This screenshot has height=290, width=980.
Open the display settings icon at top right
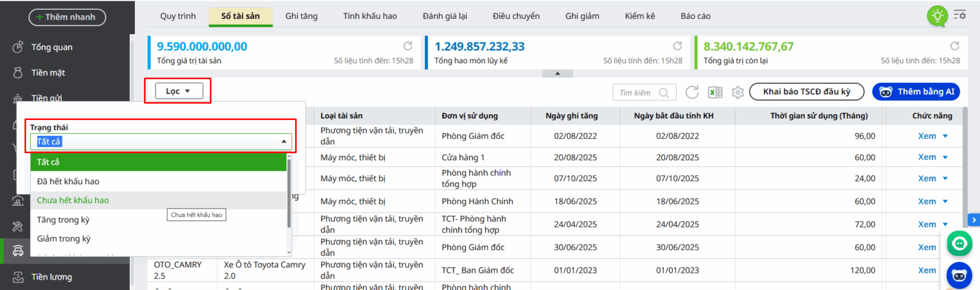point(960,15)
